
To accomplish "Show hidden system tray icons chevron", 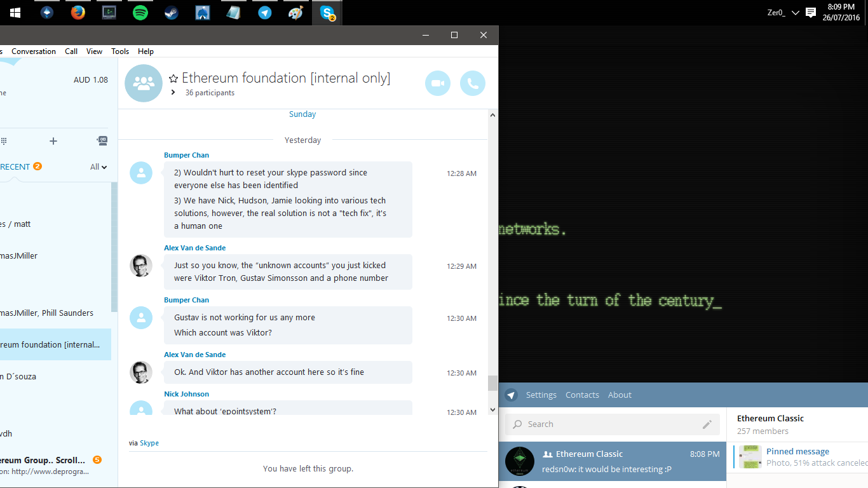I will 796,13.
